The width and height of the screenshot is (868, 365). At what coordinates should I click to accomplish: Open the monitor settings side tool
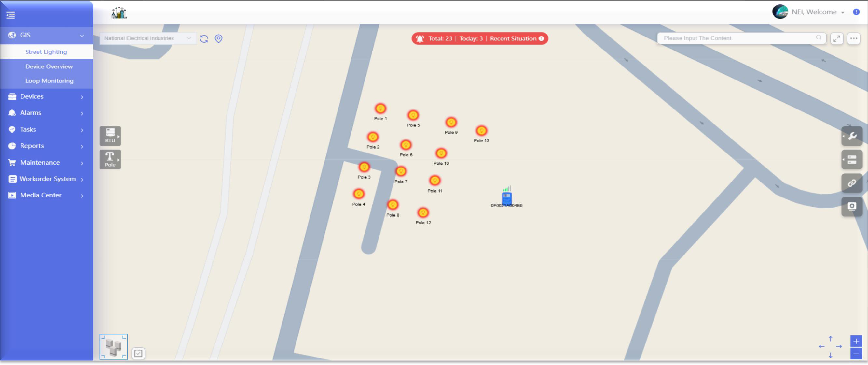coord(852,206)
